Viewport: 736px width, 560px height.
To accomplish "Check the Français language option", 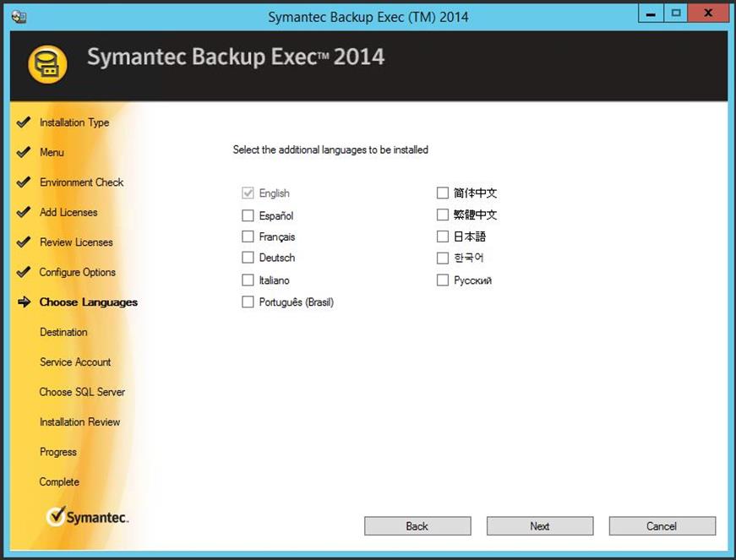I will coord(248,237).
